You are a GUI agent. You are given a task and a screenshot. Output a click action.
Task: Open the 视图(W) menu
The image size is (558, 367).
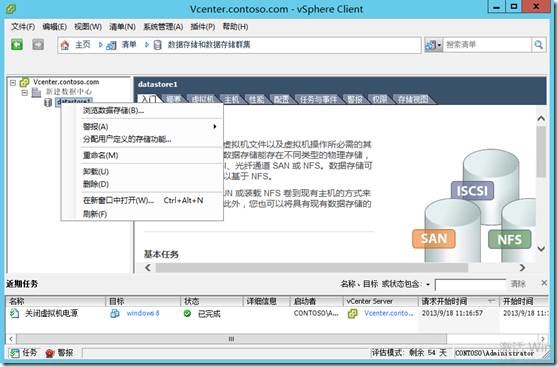click(x=88, y=27)
